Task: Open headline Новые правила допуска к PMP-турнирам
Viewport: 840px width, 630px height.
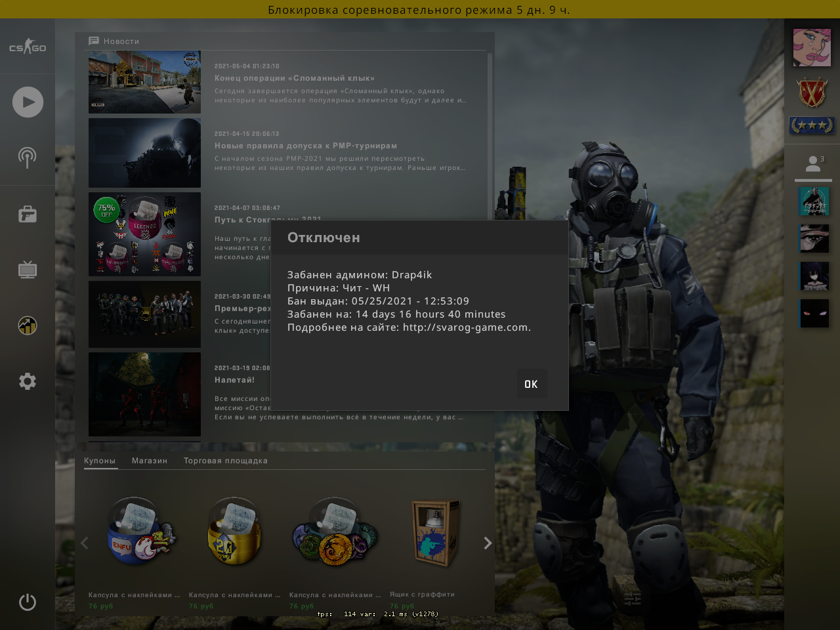Action: tap(306, 146)
